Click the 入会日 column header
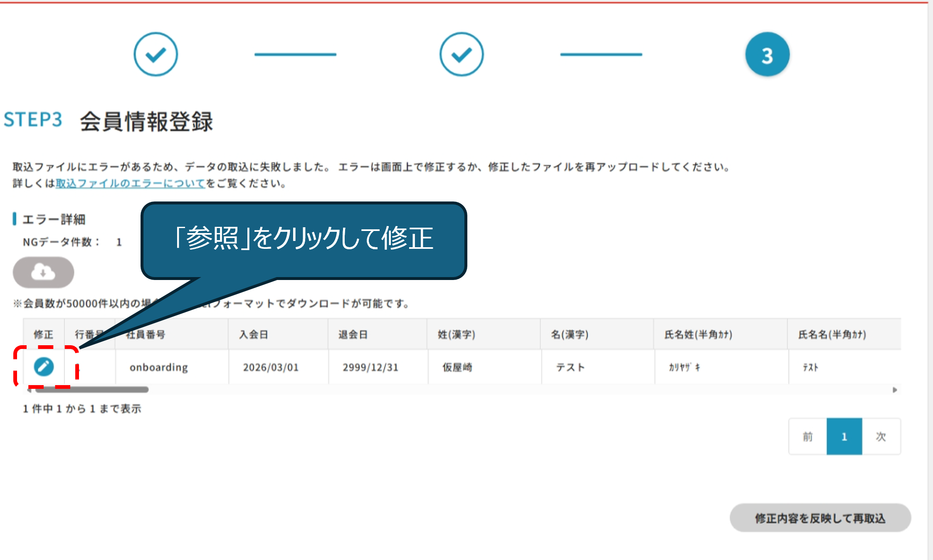 [x=254, y=334]
